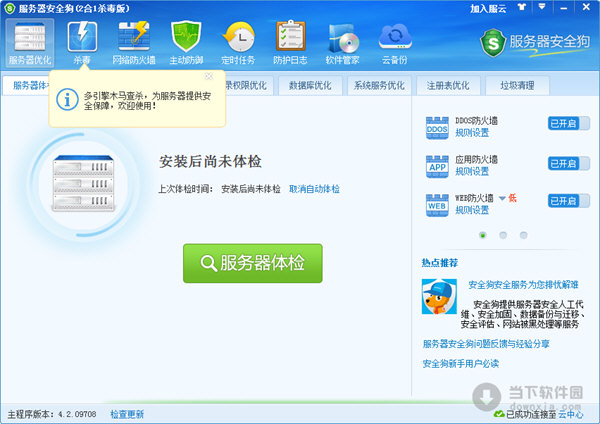Switch to the 系统服务优化 tab

click(x=379, y=85)
